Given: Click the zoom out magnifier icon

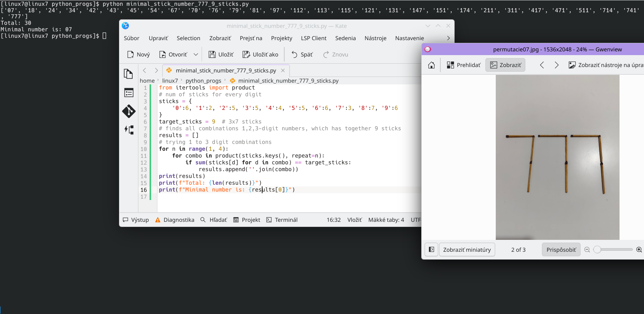Looking at the screenshot, I should pyautogui.click(x=587, y=250).
